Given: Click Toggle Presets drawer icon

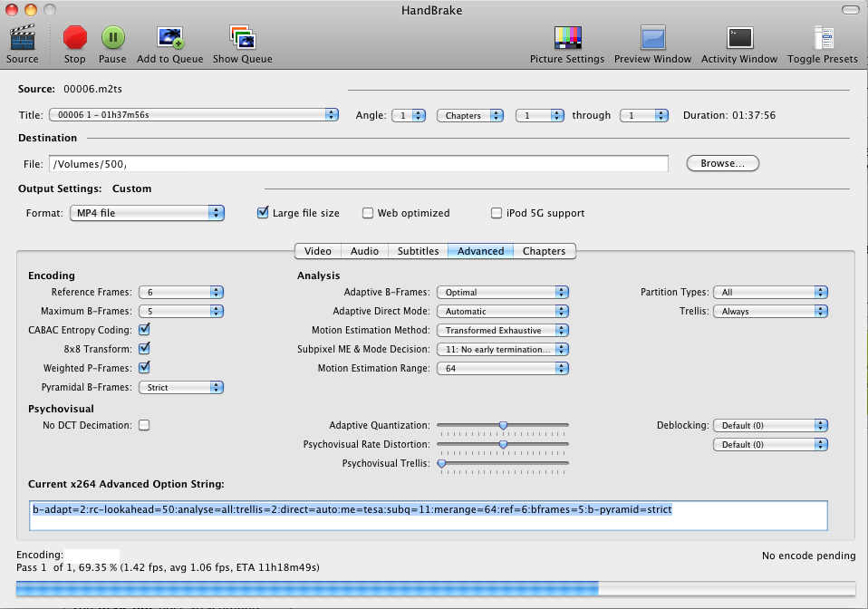Looking at the screenshot, I should [824, 38].
